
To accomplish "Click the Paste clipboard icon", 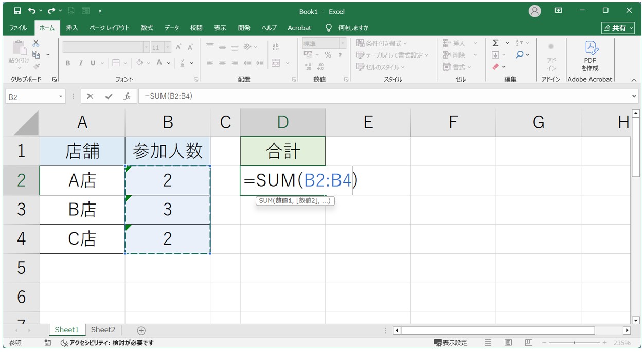I will (x=19, y=47).
